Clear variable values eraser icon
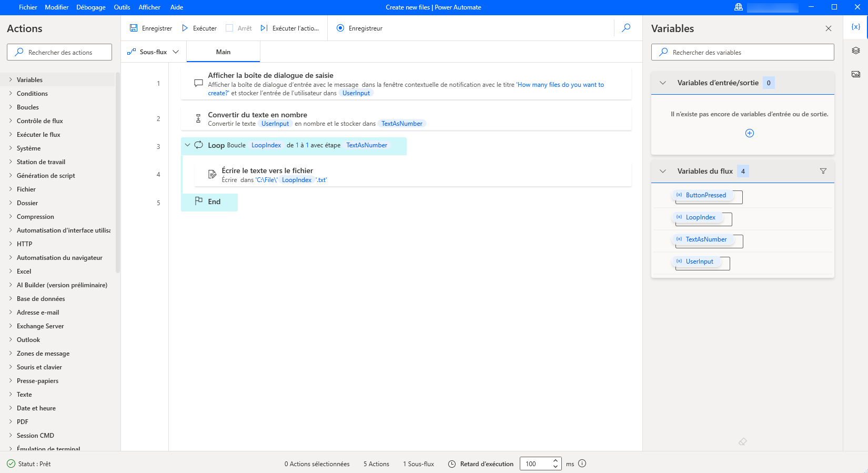Screen dimensions: 868x473 point(743,441)
